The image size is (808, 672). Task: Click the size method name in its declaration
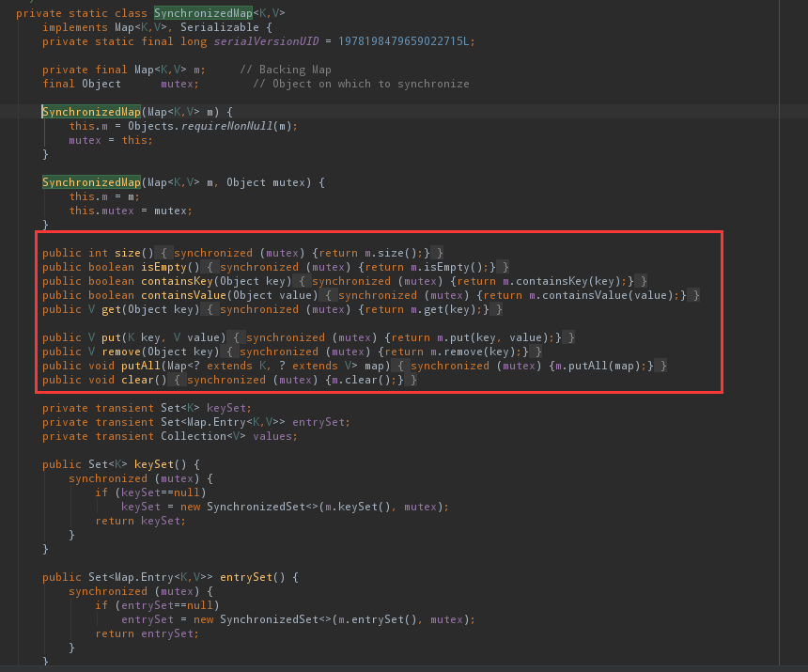[x=127, y=253]
